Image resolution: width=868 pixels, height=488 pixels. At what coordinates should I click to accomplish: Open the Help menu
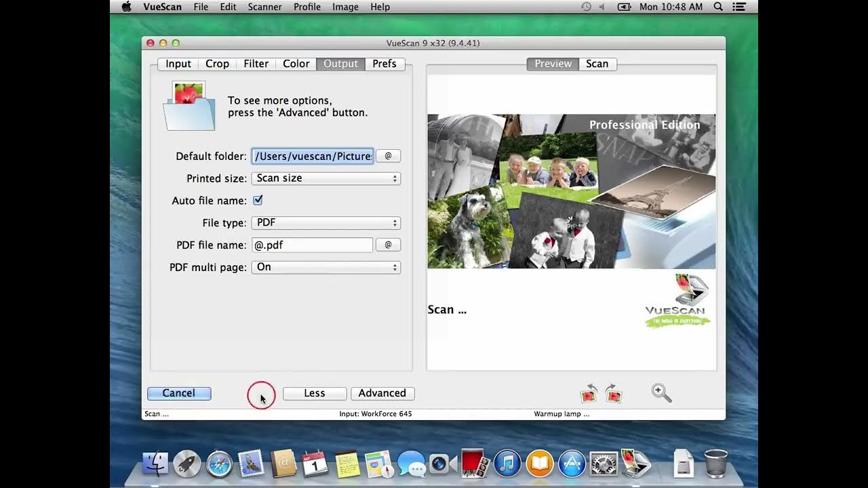[380, 7]
